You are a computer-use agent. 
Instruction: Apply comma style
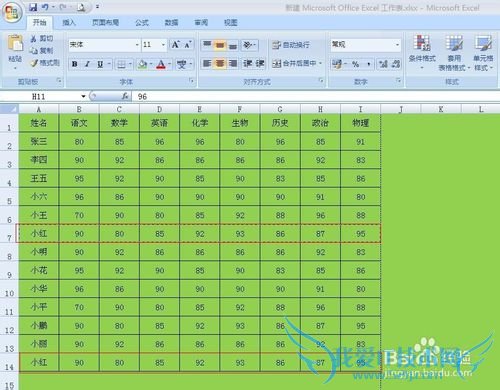click(368, 64)
